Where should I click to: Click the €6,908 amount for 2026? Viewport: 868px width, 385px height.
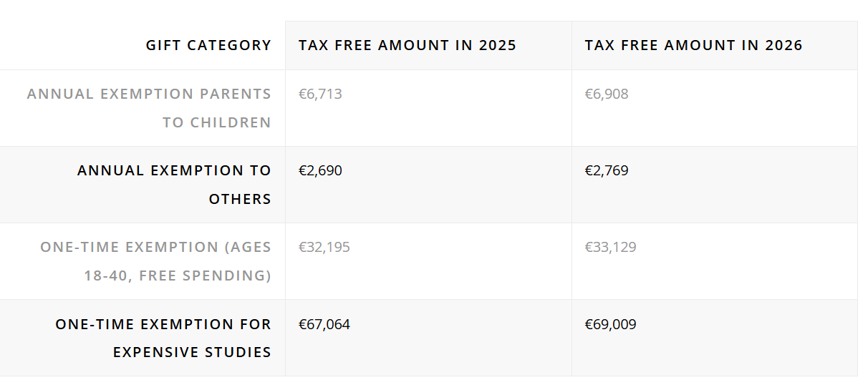point(606,94)
